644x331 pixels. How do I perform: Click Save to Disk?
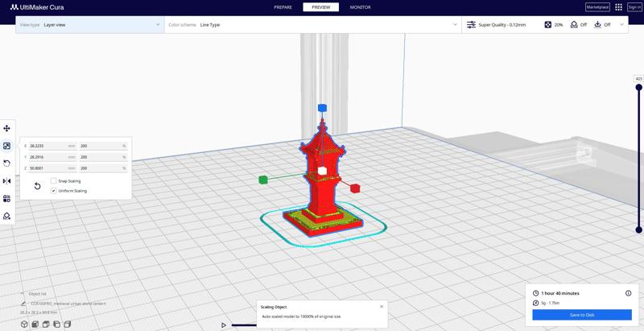[x=582, y=315]
